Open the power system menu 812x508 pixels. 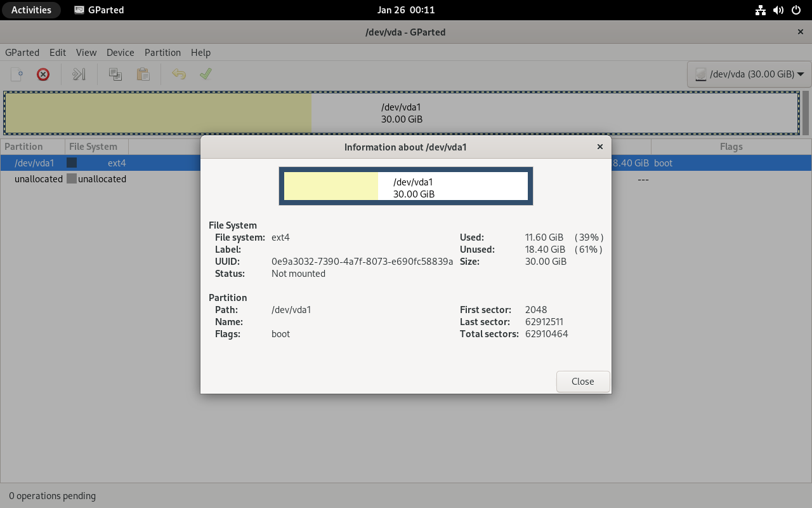[x=796, y=10]
